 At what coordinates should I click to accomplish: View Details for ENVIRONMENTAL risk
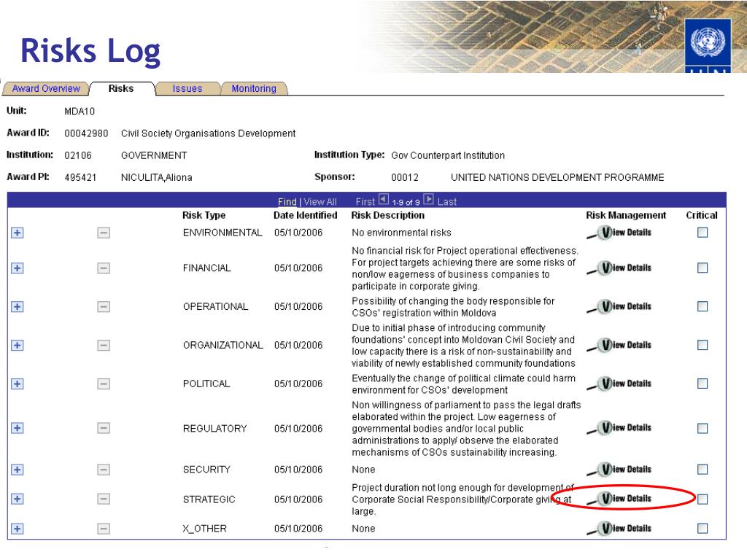619,233
